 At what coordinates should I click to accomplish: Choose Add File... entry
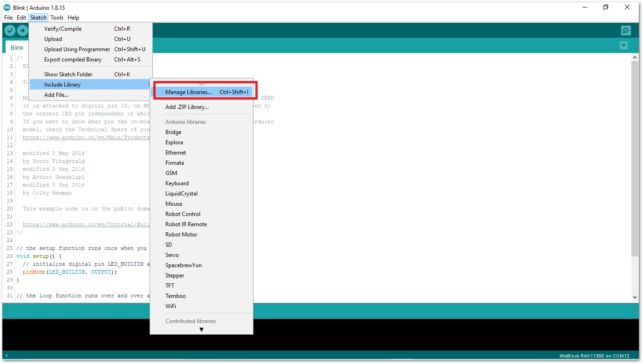pos(90,95)
